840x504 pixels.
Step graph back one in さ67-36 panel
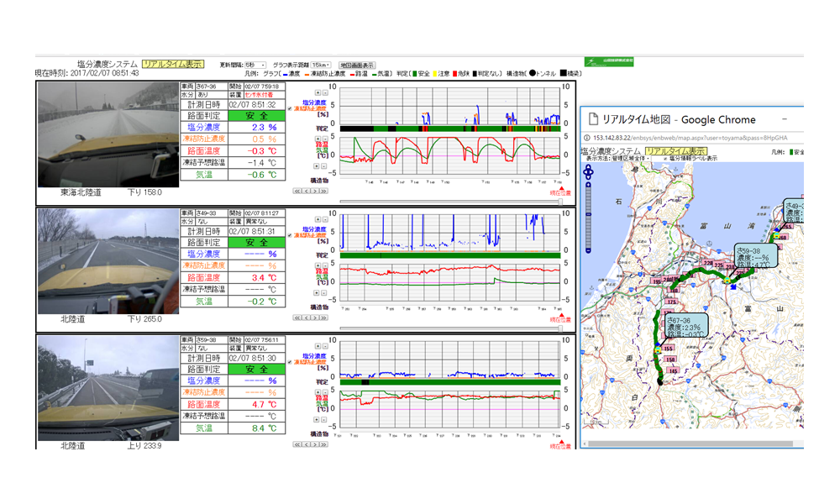306,192
